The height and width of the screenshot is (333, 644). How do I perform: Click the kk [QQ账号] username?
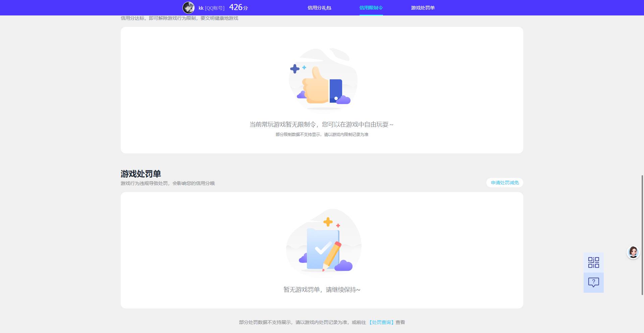click(x=211, y=8)
